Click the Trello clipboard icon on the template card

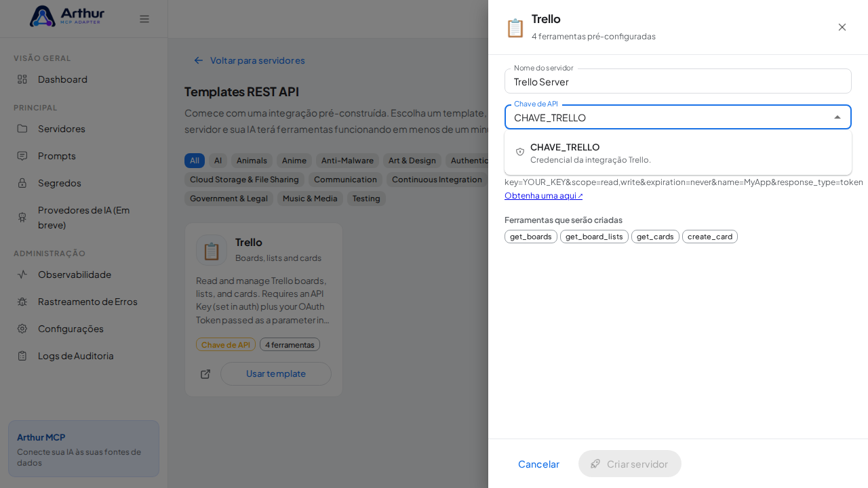[212, 250]
